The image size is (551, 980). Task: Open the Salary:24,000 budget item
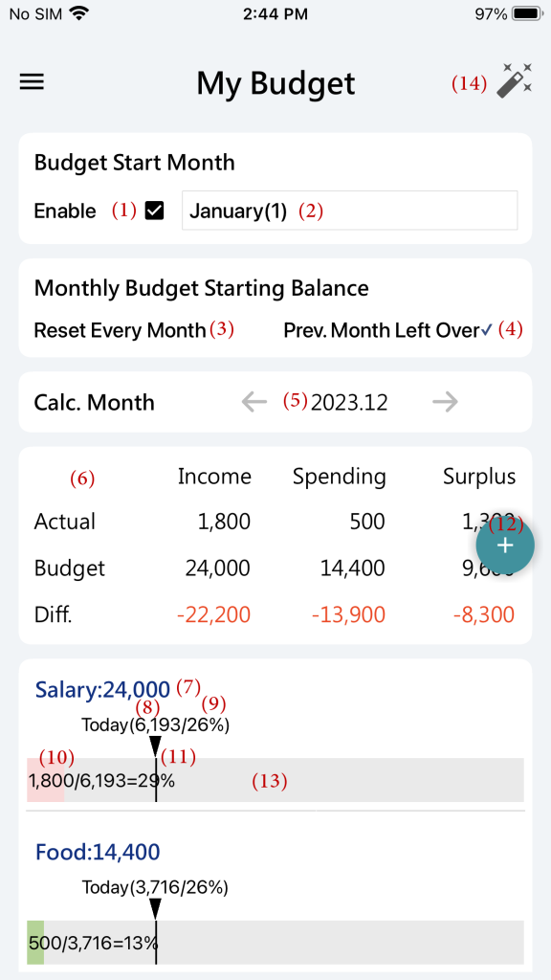pyautogui.click(x=102, y=689)
